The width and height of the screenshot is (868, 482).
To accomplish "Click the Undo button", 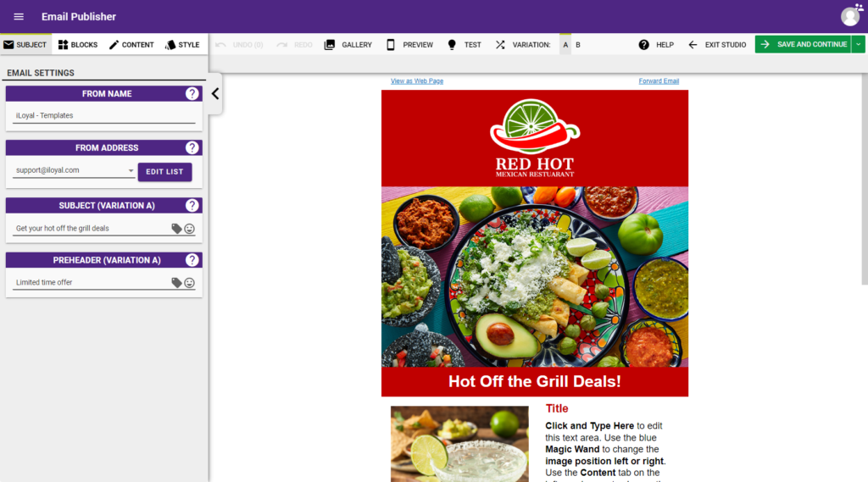I will (239, 45).
